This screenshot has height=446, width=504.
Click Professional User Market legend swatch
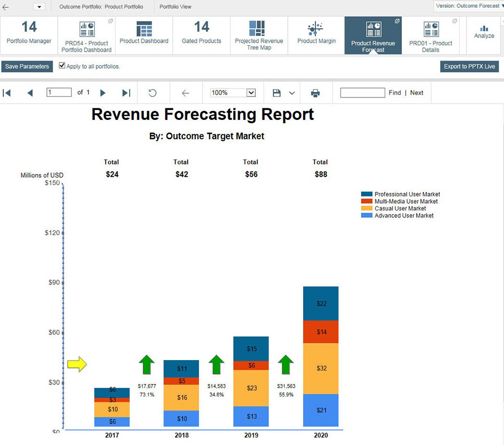coord(367,194)
